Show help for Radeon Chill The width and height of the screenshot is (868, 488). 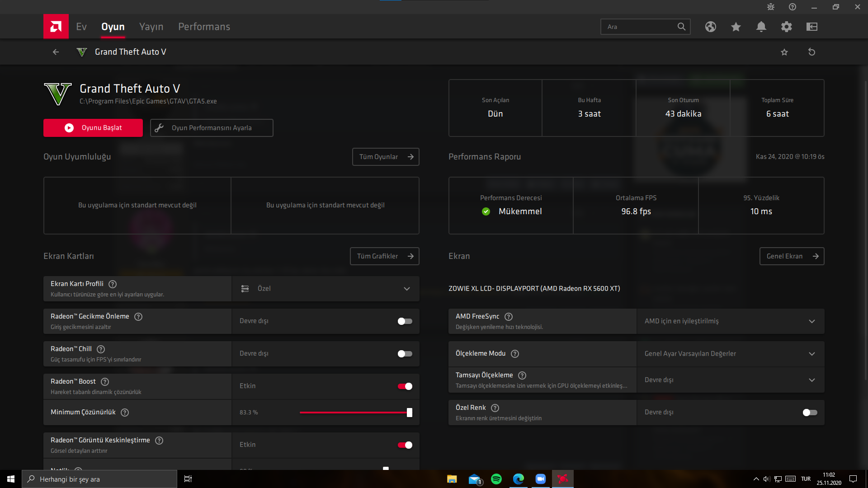point(101,349)
